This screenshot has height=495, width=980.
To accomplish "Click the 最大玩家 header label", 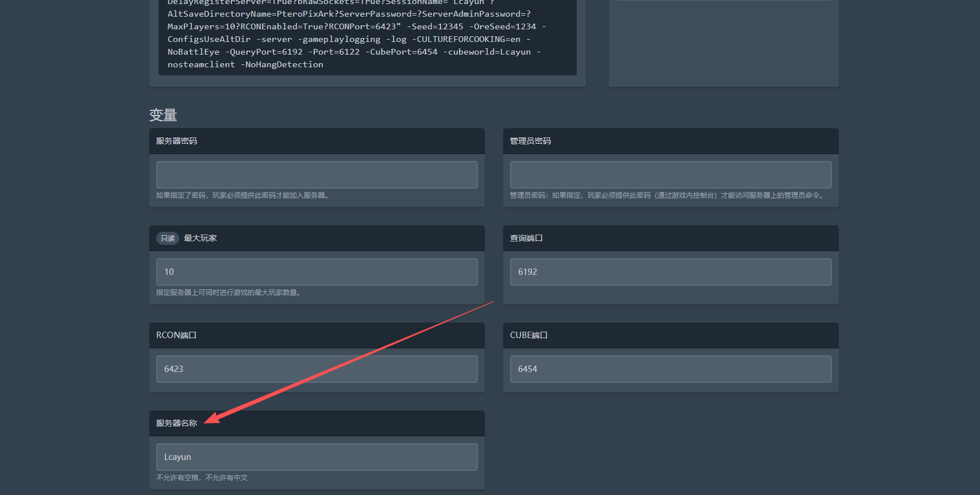I will [x=200, y=238].
